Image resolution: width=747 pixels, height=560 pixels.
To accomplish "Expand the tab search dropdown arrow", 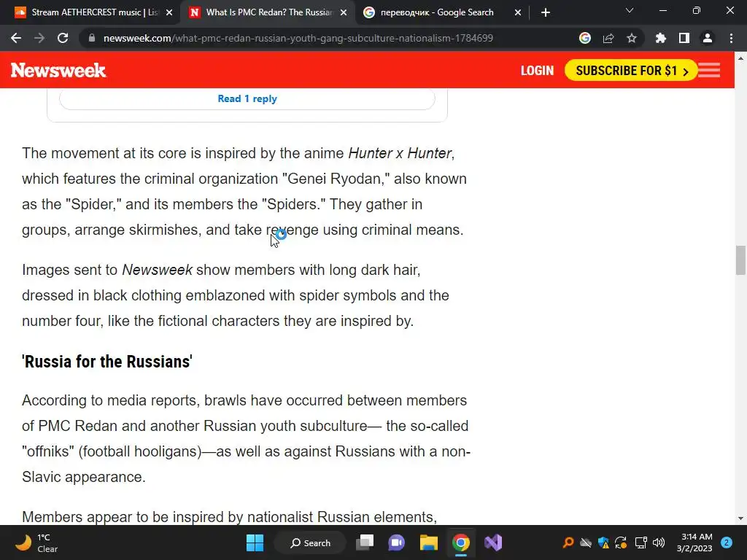I will point(630,10).
